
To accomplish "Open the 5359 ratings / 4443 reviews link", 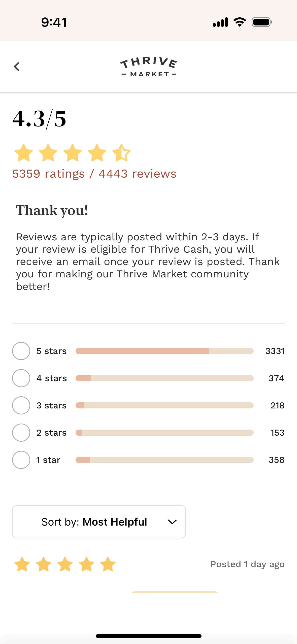I will tap(94, 174).
